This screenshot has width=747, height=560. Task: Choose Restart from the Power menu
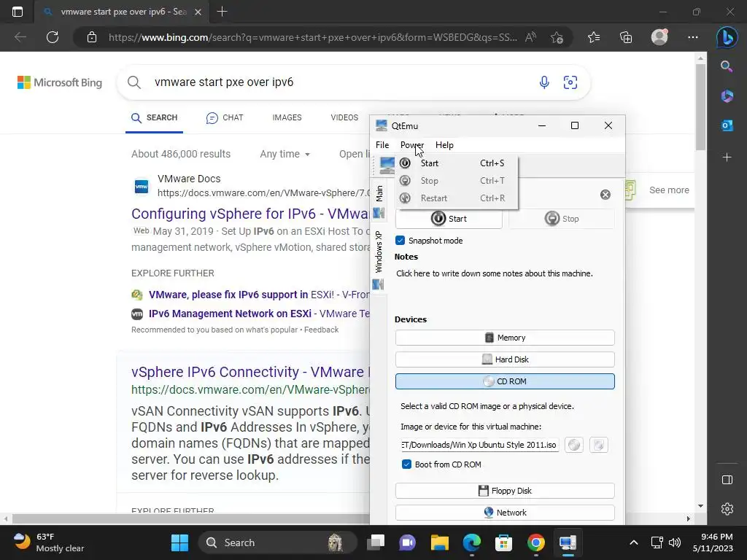click(457, 198)
